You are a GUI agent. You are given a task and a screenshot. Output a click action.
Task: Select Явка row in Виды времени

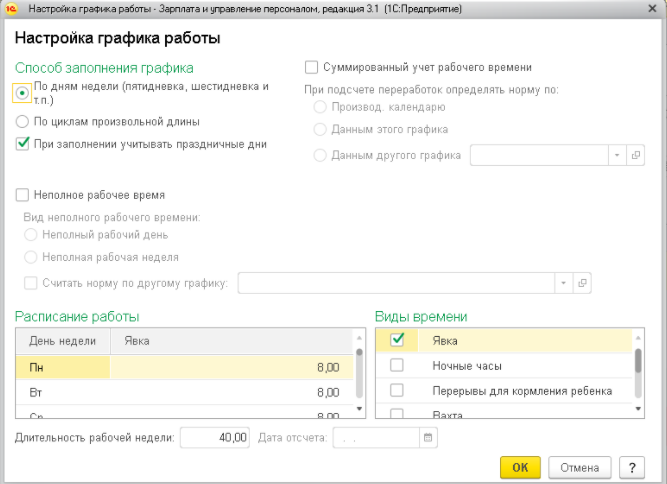point(505,340)
